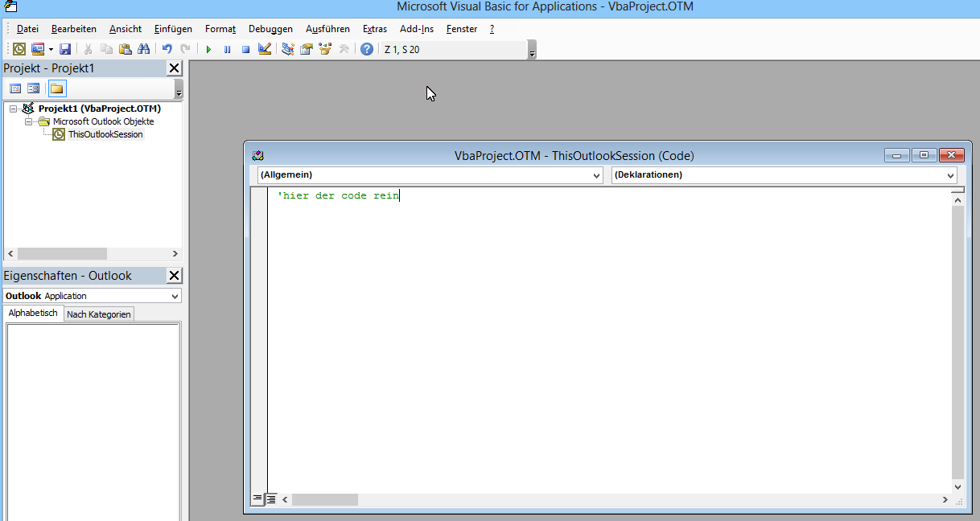Click the View Microsoft Outlook toolbar icon

click(19, 49)
